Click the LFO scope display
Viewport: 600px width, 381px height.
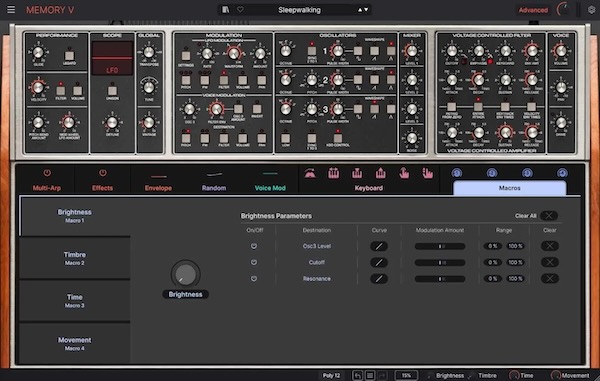coord(112,58)
